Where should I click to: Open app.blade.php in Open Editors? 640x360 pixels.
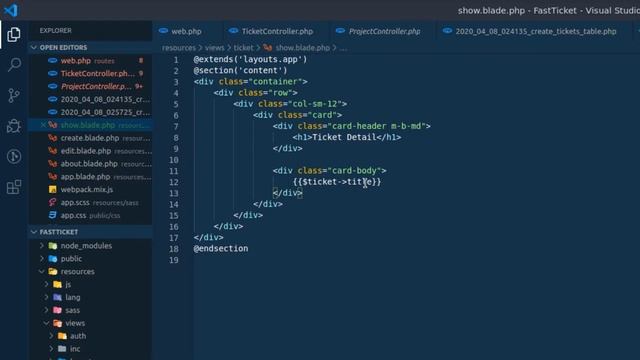click(91, 177)
